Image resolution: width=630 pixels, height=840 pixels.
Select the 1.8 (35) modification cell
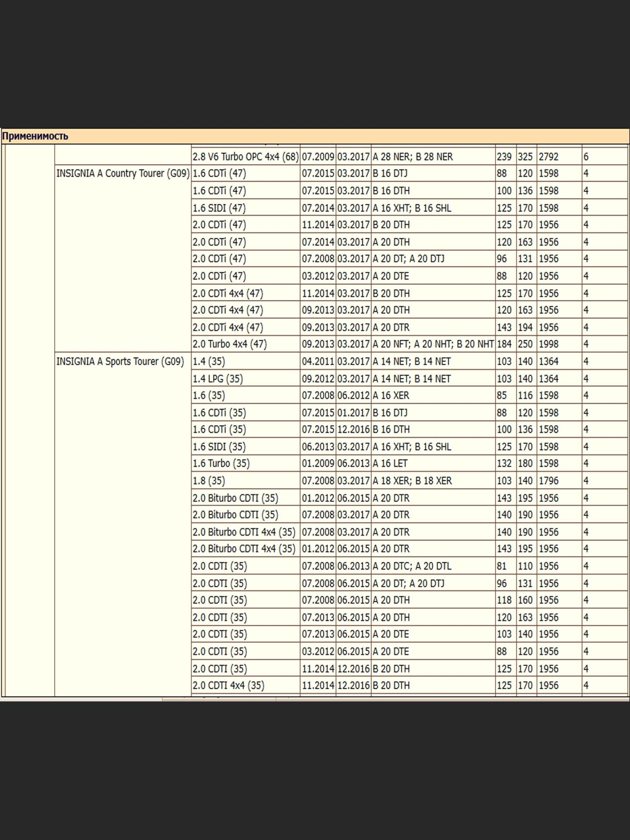[x=209, y=481]
